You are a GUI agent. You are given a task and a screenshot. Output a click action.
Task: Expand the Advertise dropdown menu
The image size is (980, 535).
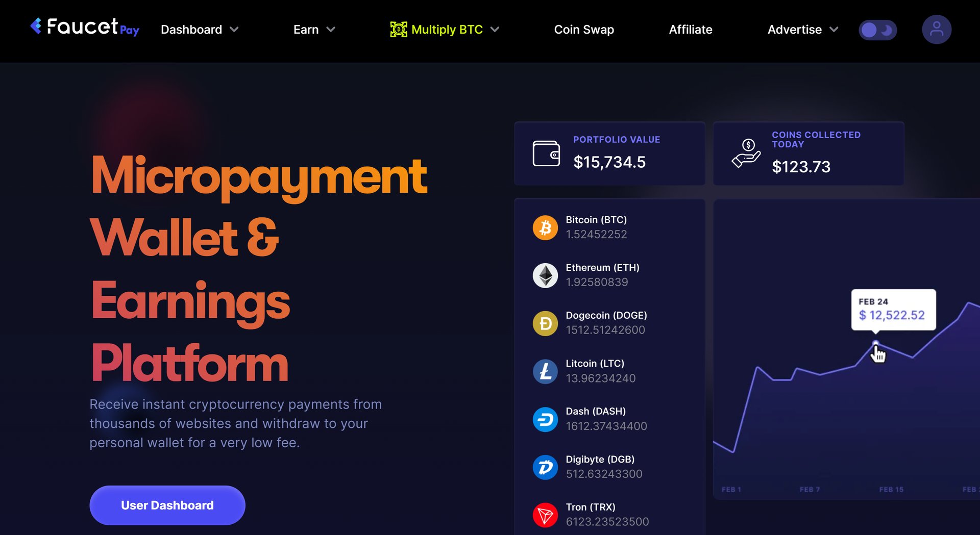803,30
